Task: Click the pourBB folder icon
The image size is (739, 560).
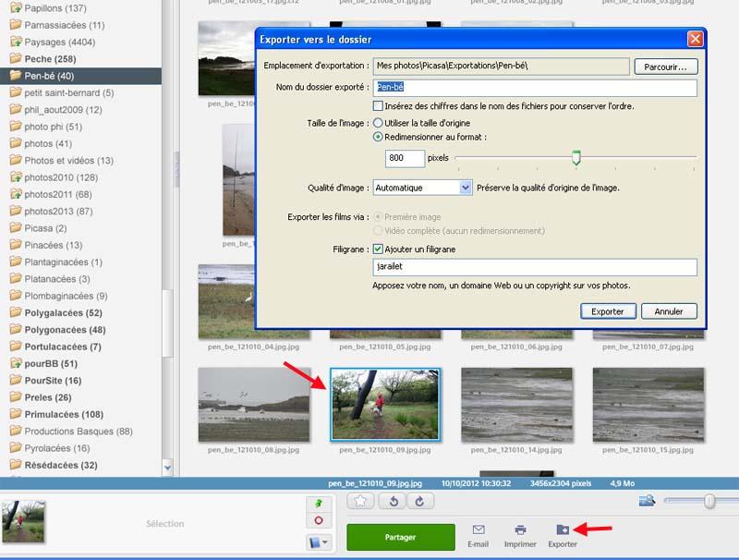Action: click(x=16, y=363)
